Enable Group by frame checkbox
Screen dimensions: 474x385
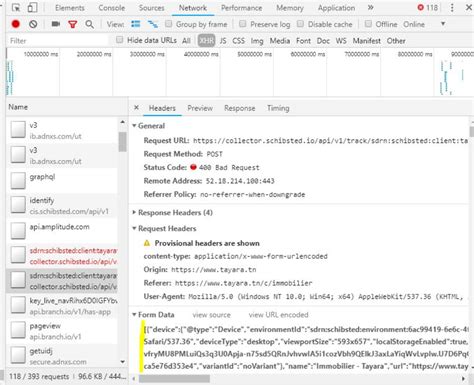(169, 24)
